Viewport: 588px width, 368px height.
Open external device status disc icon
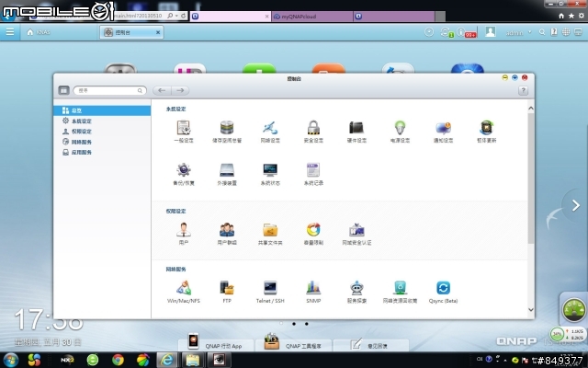coord(429,32)
